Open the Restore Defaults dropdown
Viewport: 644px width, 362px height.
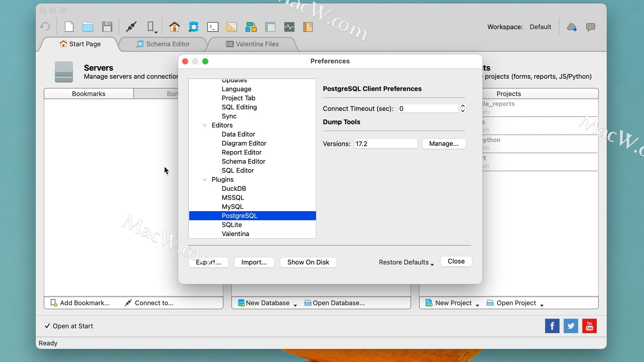coord(406,262)
